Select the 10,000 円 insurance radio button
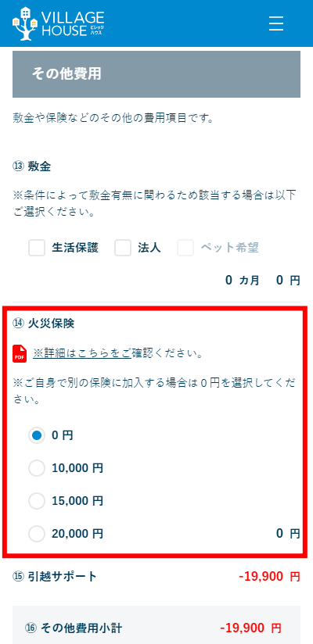The image size is (313, 644). pyautogui.click(x=37, y=468)
